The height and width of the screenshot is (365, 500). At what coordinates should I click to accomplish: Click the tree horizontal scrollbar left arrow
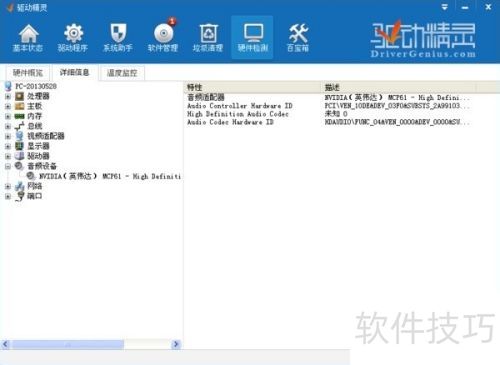tap(5, 344)
